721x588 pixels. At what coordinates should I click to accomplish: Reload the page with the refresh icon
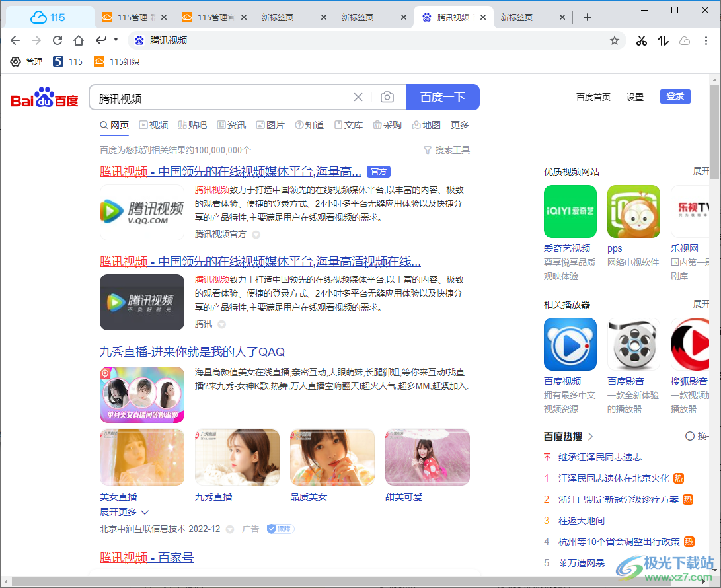click(x=57, y=40)
